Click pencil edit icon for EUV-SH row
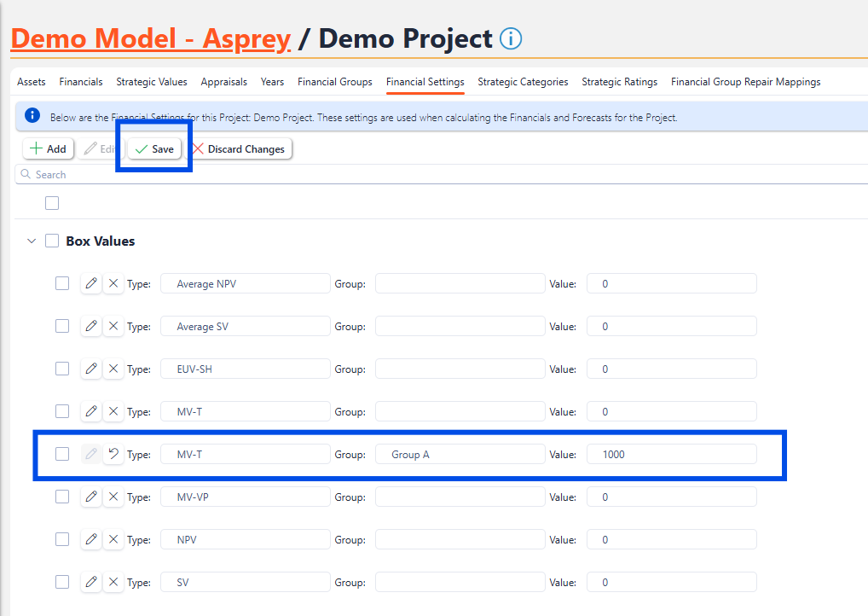Image resolution: width=868 pixels, height=616 pixels. click(91, 369)
